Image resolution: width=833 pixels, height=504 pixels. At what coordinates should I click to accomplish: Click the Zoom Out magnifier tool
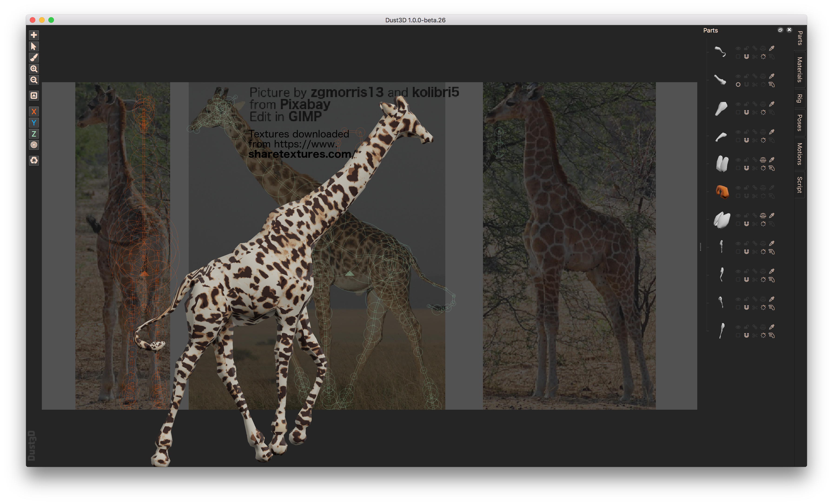[34, 80]
